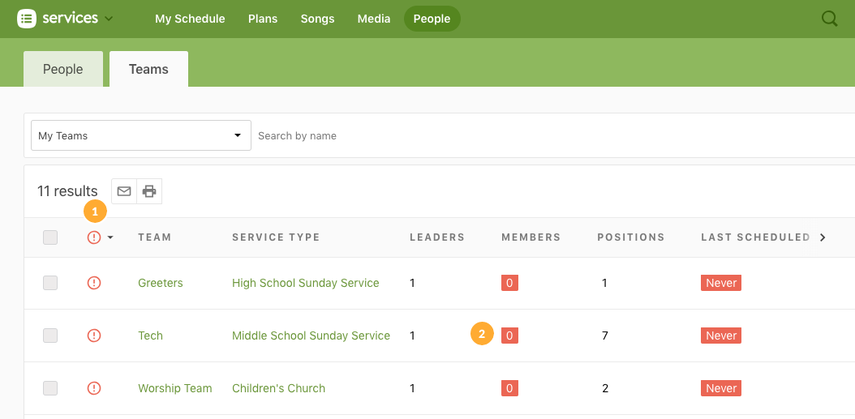
Task: Go to My Schedule
Action: tap(190, 19)
